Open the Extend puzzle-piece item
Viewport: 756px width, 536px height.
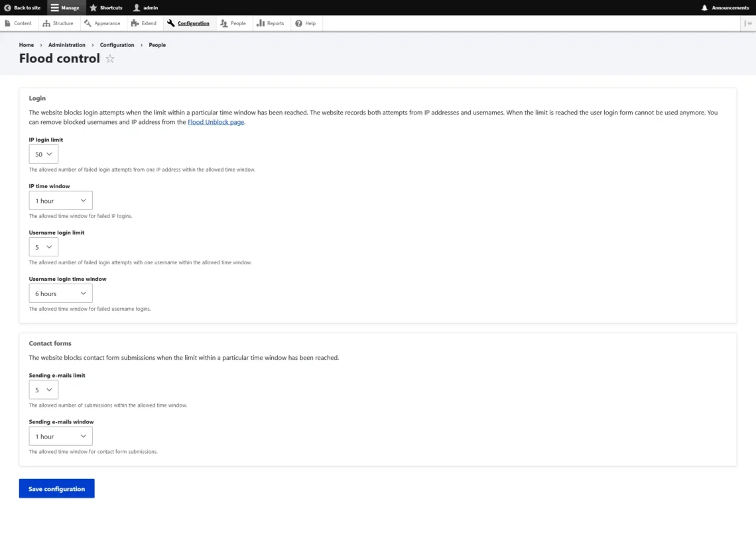coord(144,23)
